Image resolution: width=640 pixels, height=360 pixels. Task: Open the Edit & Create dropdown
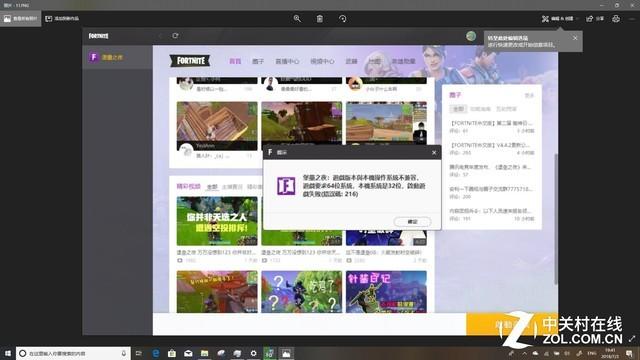point(560,19)
